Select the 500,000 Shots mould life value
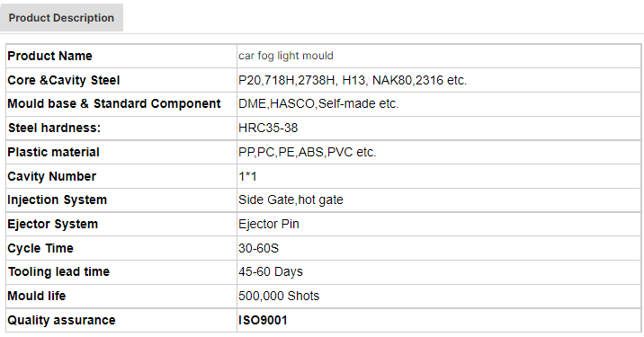Viewport: 644px width, 337px height. pos(279,296)
